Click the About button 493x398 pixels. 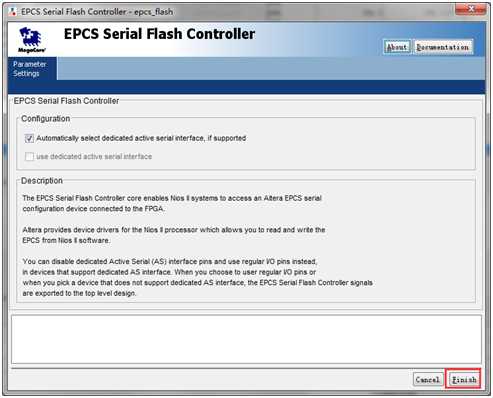click(397, 47)
